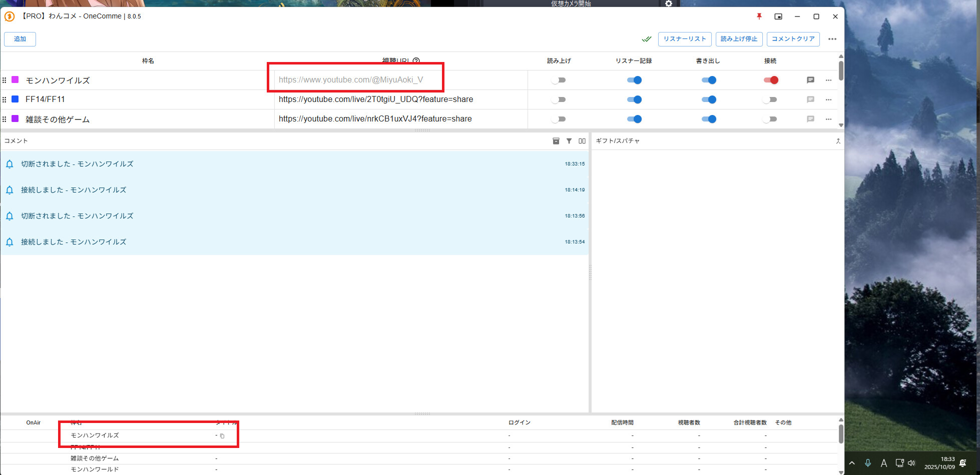Click the pin always-on-top icon
Screen dimensions: 980x475
coord(759,16)
